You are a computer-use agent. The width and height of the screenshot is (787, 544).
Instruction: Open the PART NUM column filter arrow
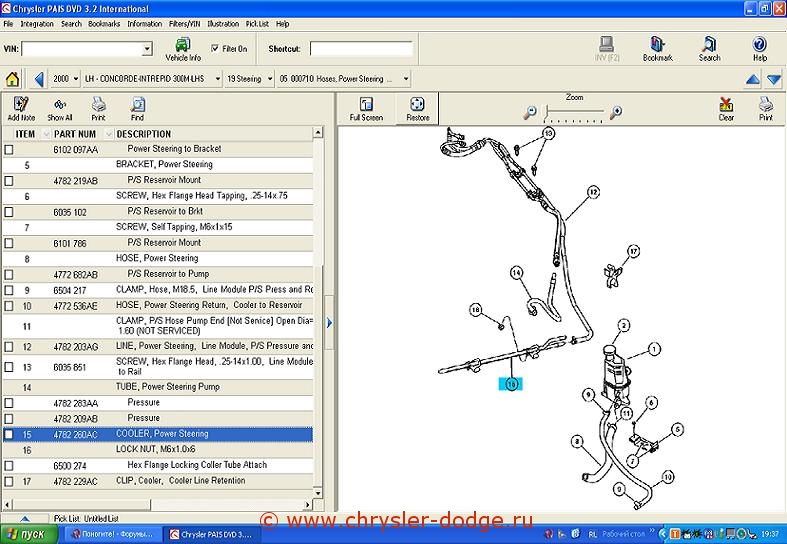pyautogui.click(x=108, y=134)
